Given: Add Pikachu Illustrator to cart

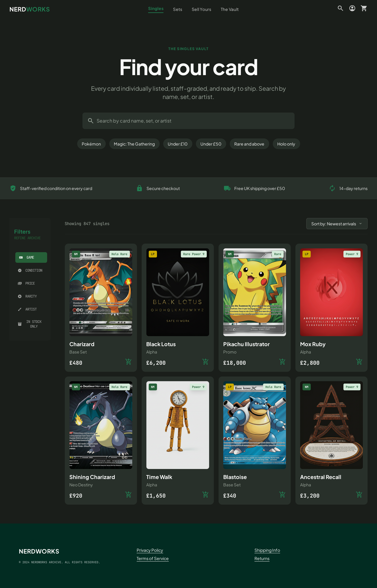Looking at the screenshot, I should click(x=282, y=362).
